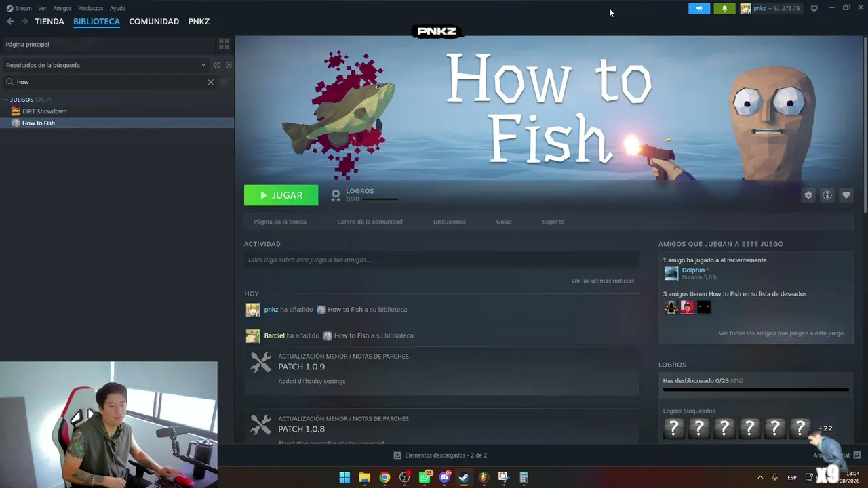Image resolution: width=868 pixels, height=488 pixels.
Task: Collapse the JUEGOS category
Action: click(x=5, y=100)
